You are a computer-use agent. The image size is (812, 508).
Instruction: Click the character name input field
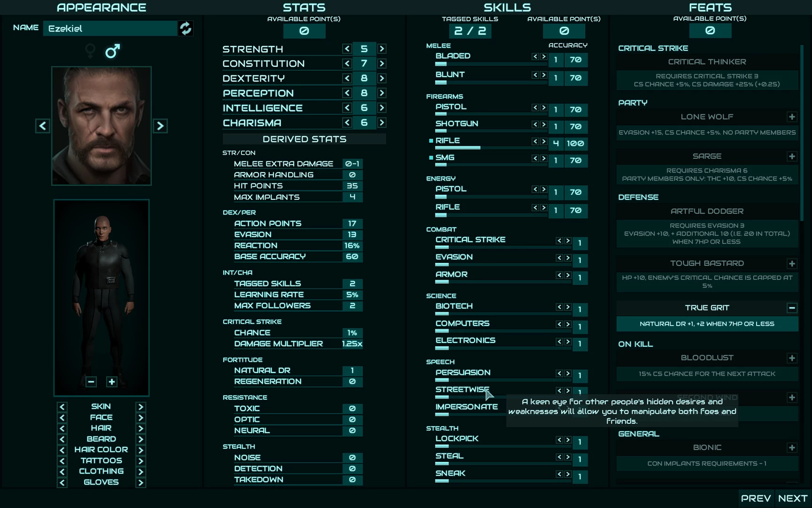point(110,28)
